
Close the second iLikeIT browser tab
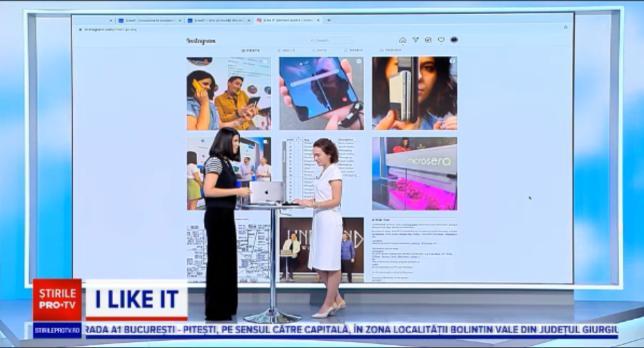pos(180,20)
